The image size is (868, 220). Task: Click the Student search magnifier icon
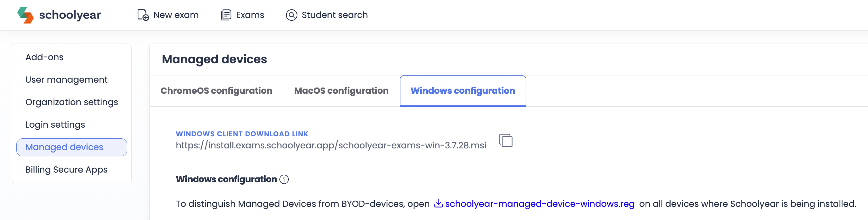292,15
